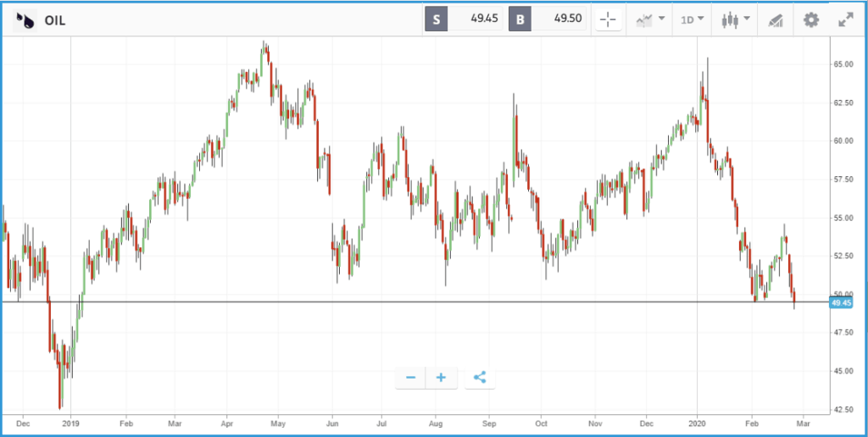Click the oil drop instrument icon
This screenshot has width=868, height=437.
(x=25, y=20)
